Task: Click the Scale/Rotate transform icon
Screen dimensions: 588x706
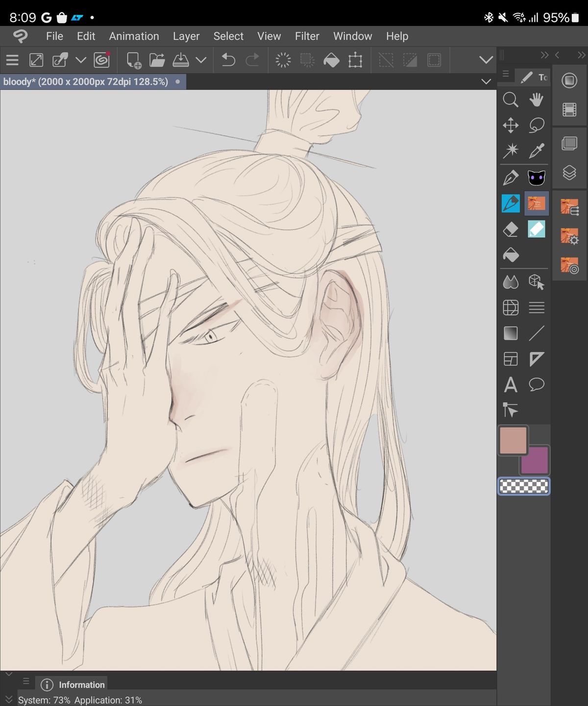Action: point(355,60)
